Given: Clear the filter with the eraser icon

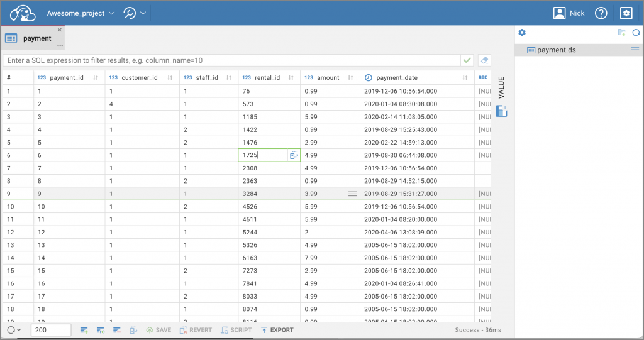Looking at the screenshot, I should (485, 60).
